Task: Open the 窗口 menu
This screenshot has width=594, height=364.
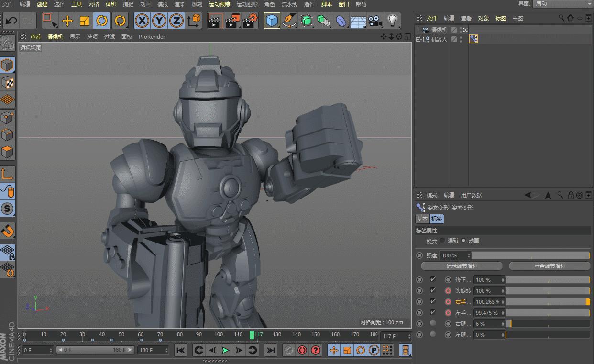Action: click(343, 4)
